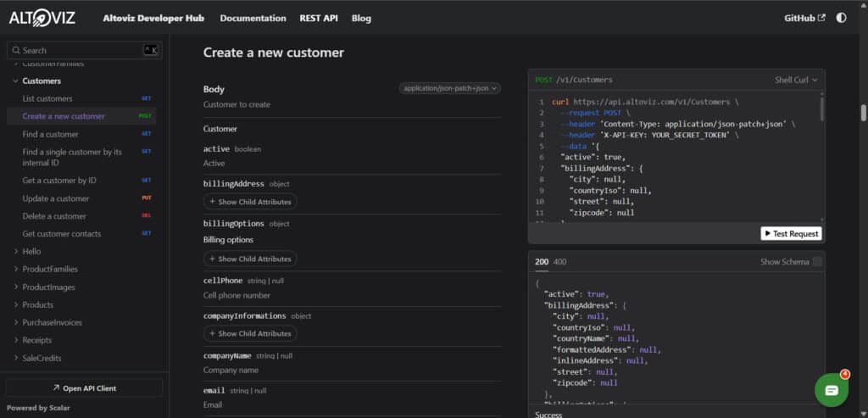The width and height of the screenshot is (868, 418).
Task: Open the REST API menu item
Action: (x=319, y=18)
